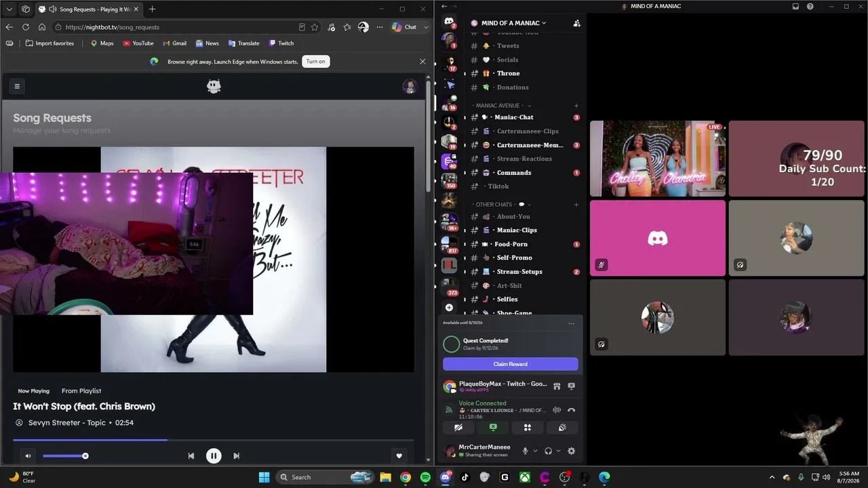This screenshot has height=488, width=868.
Task: Open Spotify from the taskbar
Action: click(x=425, y=477)
